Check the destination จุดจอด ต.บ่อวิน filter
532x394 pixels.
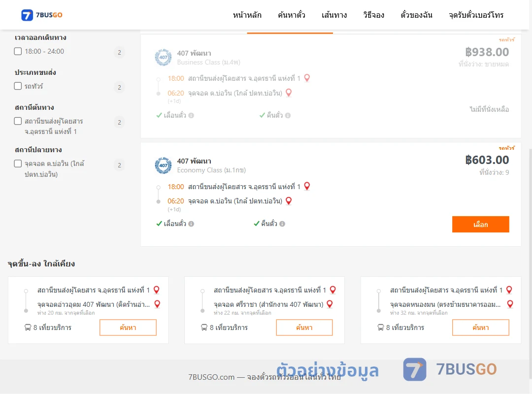[x=18, y=164]
